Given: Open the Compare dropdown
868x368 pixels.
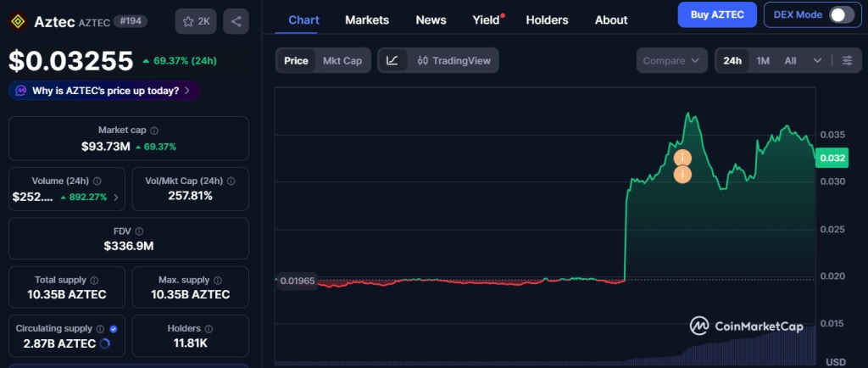Looking at the screenshot, I should click(672, 60).
